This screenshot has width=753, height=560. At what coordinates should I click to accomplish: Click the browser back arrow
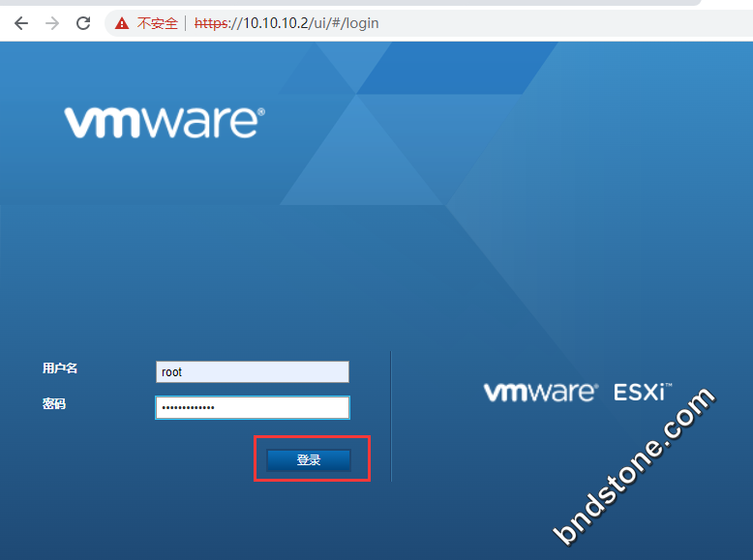pyautogui.click(x=21, y=23)
